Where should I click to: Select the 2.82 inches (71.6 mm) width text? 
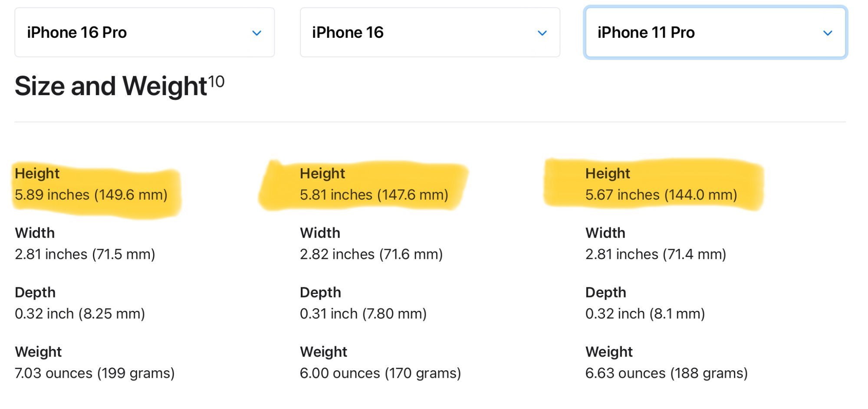coord(371,254)
